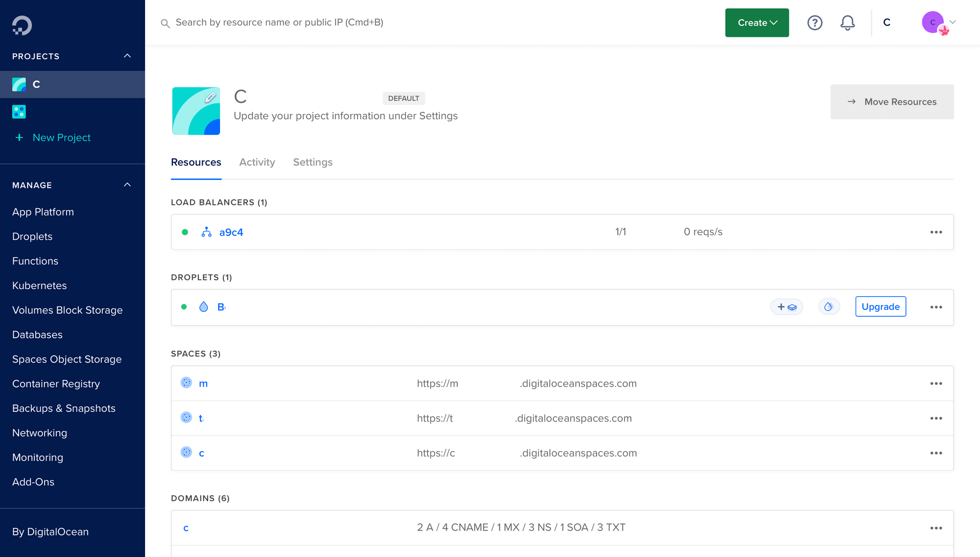This screenshot has width=980, height=557.
Task: Open domain c link
Action: pos(186,528)
